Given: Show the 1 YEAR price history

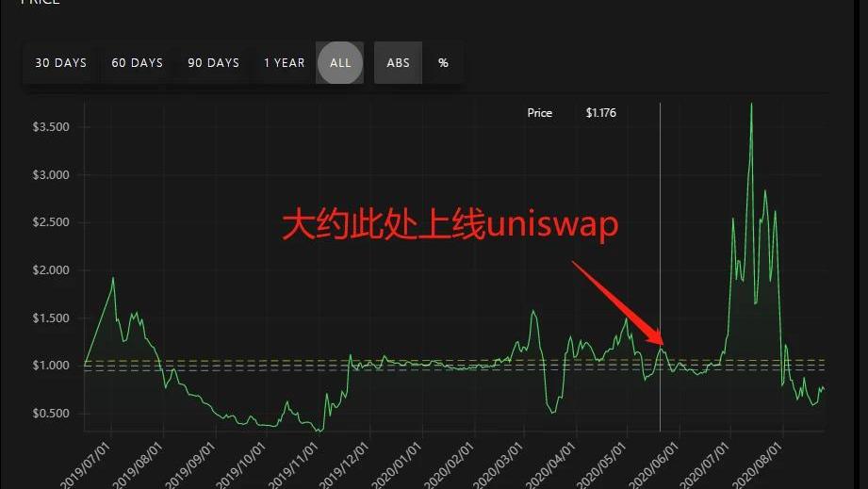Looking at the screenshot, I should tap(284, 63).
